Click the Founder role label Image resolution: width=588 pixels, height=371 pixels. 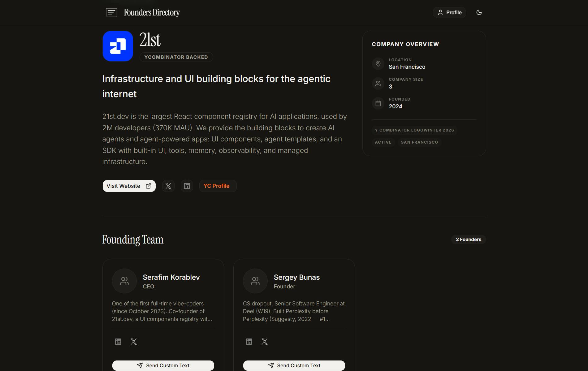point(284,287)
